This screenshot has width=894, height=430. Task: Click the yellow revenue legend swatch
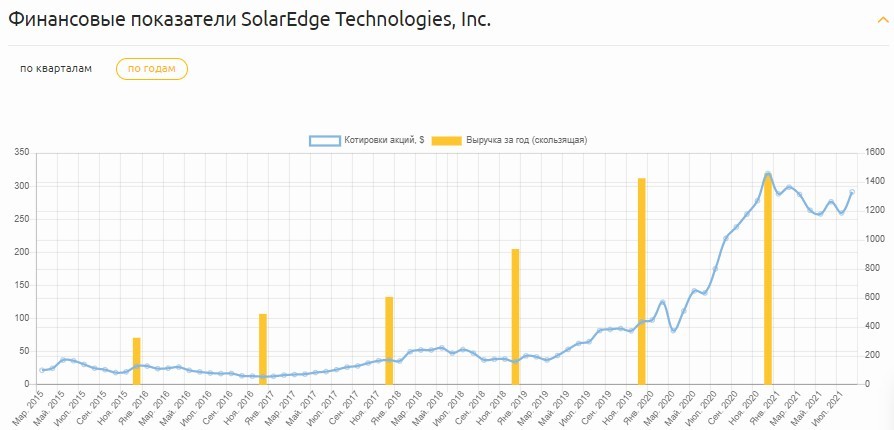tap(446, 140)
